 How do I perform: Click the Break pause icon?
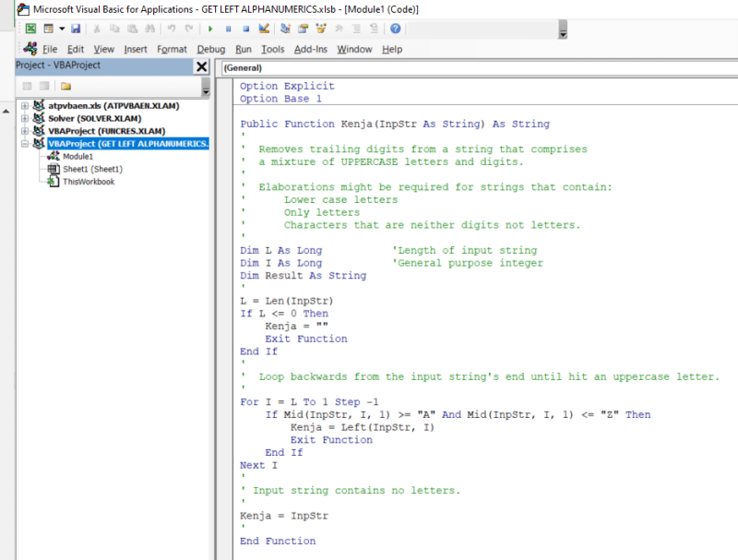coord(228,29)
